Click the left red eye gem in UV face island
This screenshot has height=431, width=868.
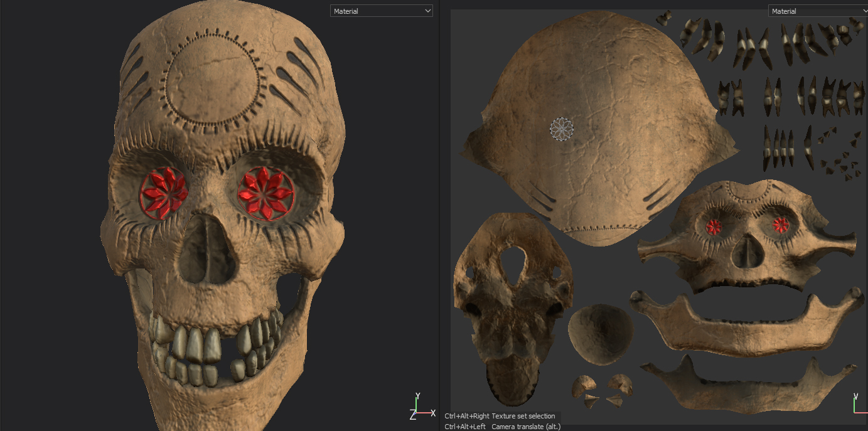point(713,226)
